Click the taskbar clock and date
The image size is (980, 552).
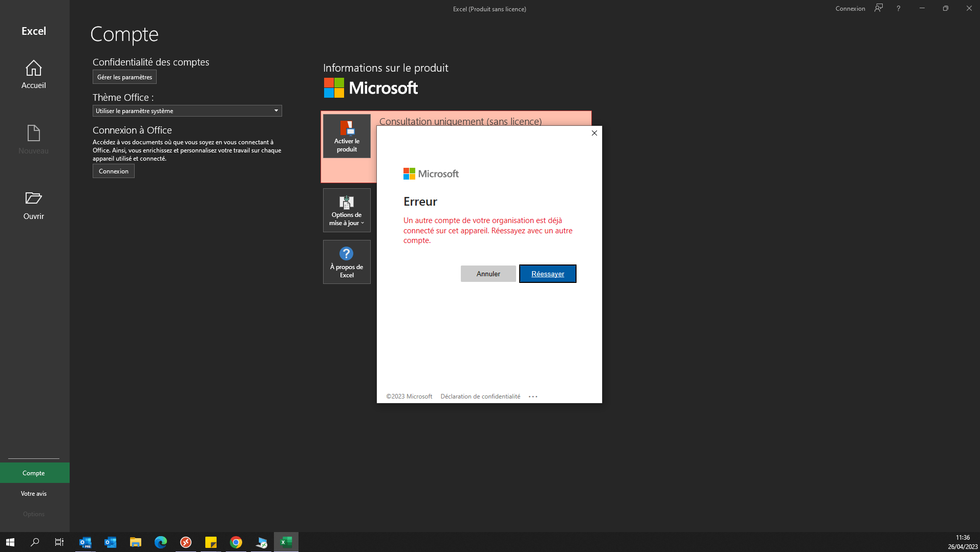click(963, 542)
